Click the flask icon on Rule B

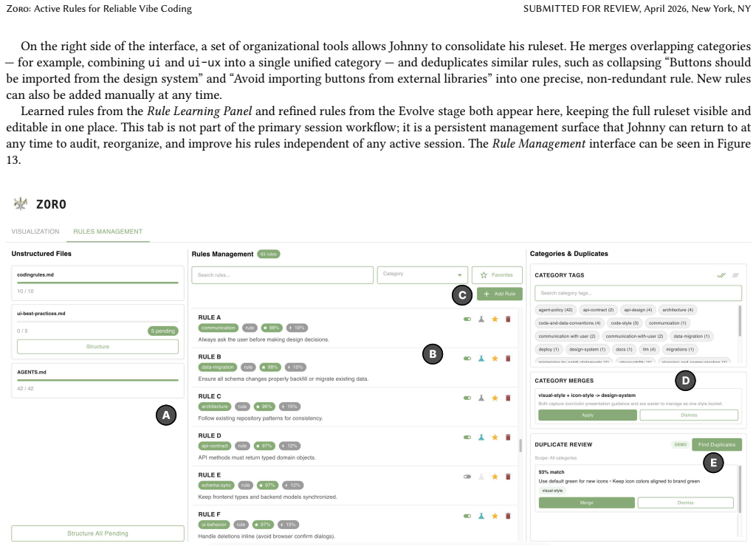[x=481, y=359]
